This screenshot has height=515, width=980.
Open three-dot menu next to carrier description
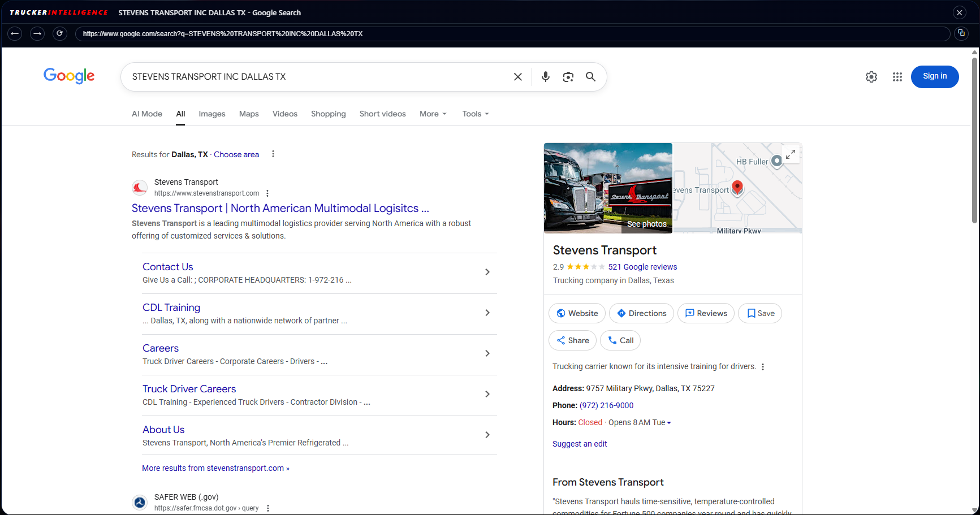763,366
